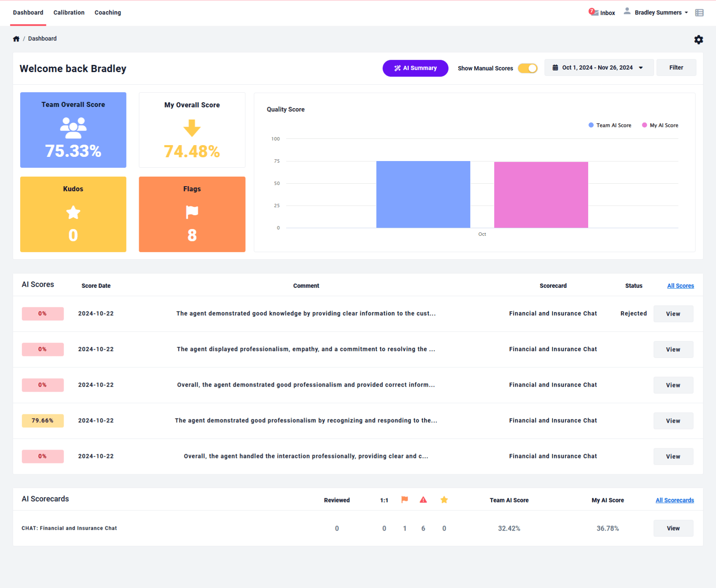Click the Dashboard breadcrumb link
Screen dimensions: 716x588
tap(42, 39)
